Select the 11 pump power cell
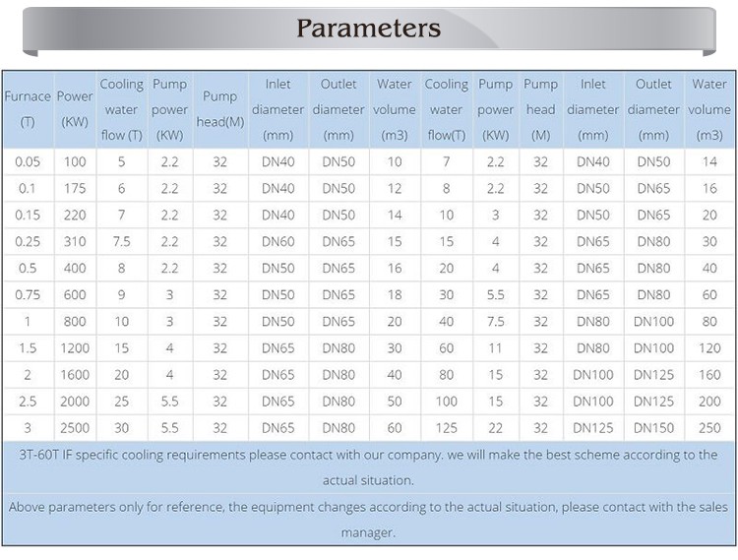This screenshot has width=738, height=560. point(495,347)
